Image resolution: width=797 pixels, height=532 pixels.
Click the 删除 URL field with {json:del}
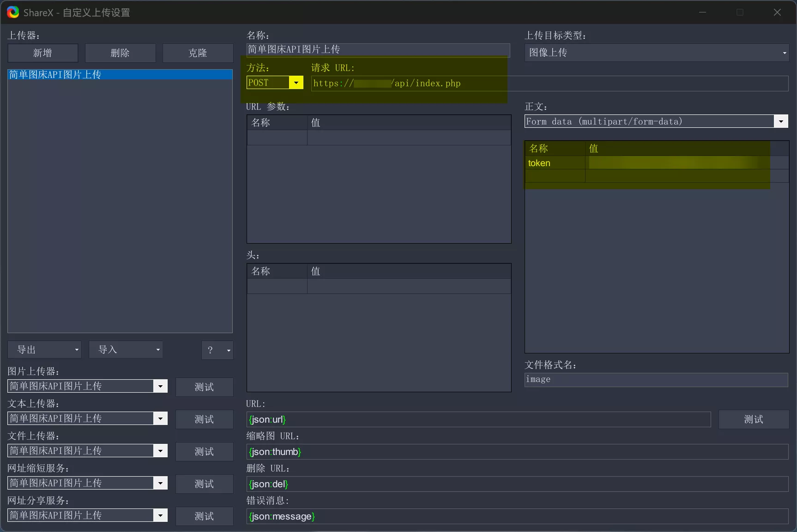[x=517, y=484]
